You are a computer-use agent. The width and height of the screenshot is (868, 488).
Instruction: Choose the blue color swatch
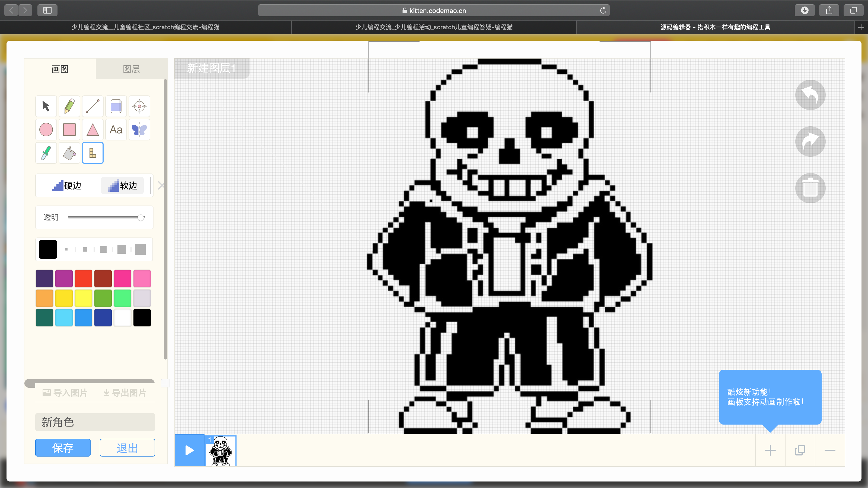point(84,318)
